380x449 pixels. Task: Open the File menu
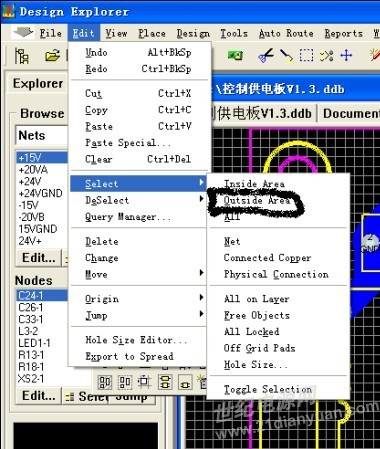click(x=50, y=33)
